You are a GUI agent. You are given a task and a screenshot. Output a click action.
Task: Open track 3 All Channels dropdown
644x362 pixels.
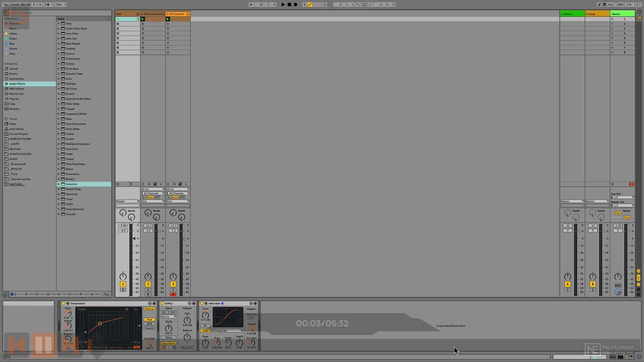pos(178,193)
